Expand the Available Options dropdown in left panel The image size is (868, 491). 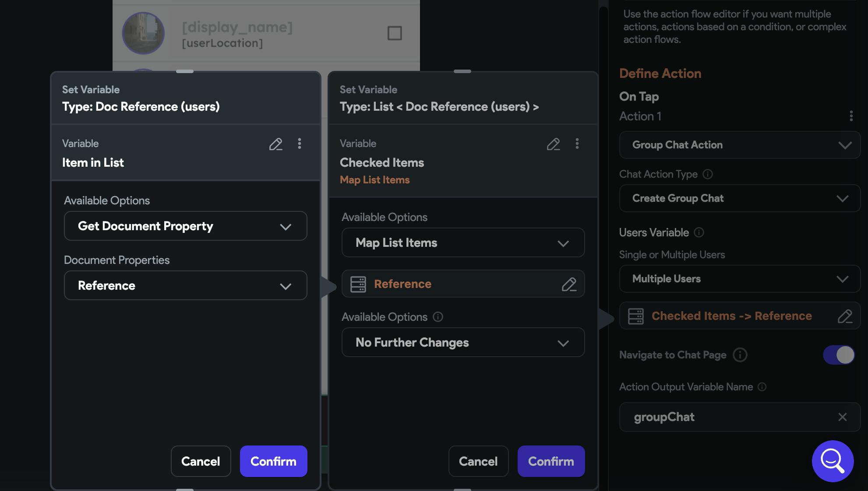185,225
